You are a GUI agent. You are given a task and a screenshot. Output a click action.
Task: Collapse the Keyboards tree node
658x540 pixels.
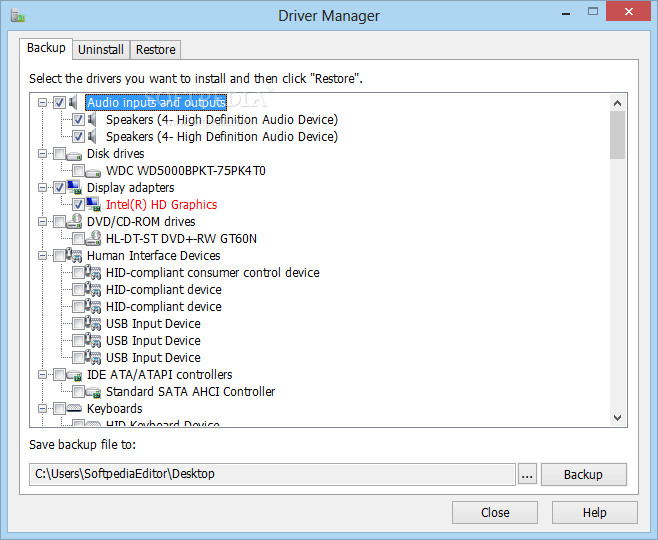[42, 408]
